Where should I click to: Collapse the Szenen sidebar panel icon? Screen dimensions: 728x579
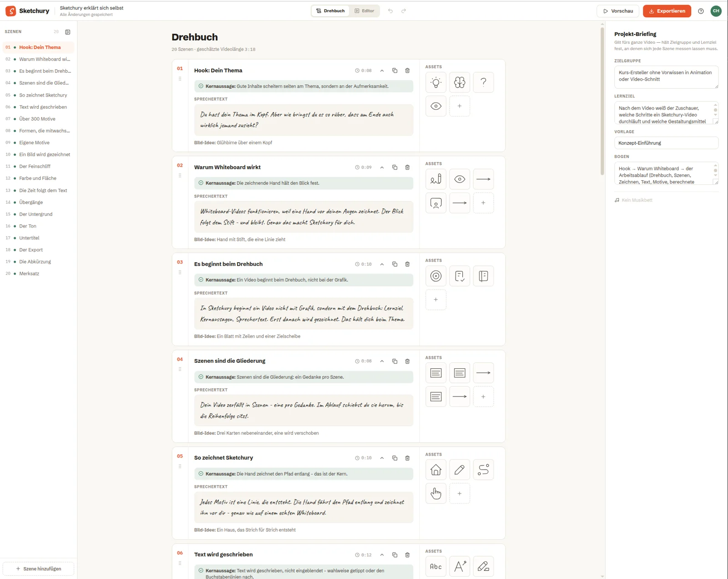pos(68,32)
